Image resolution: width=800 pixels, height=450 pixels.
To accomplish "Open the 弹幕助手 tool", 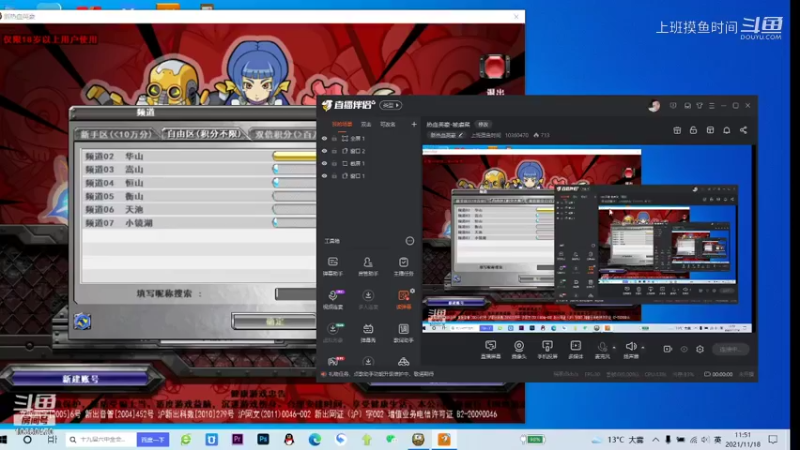I will [333, 266].
